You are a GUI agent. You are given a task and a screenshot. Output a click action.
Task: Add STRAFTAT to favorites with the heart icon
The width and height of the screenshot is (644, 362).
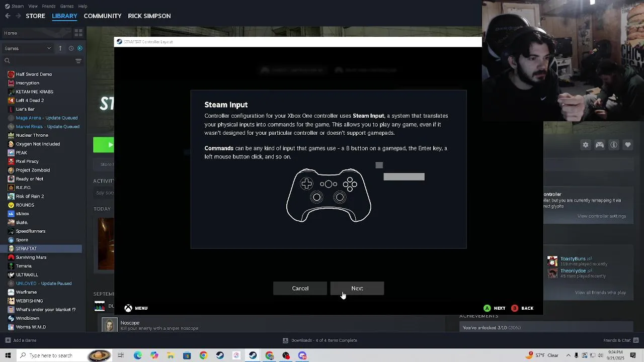[x=628, y=145]
